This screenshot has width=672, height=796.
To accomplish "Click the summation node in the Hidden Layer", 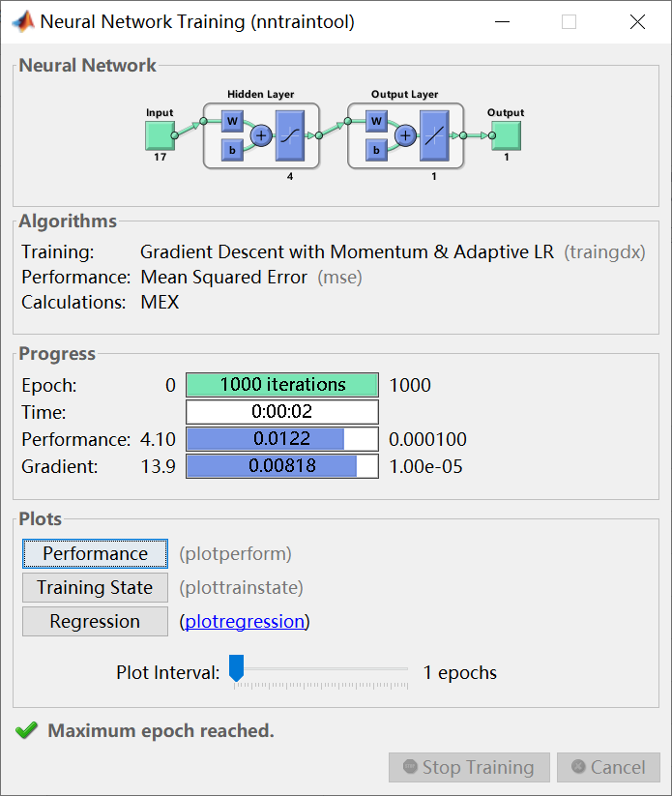I will pyautogui.click(x=259, y=135).
